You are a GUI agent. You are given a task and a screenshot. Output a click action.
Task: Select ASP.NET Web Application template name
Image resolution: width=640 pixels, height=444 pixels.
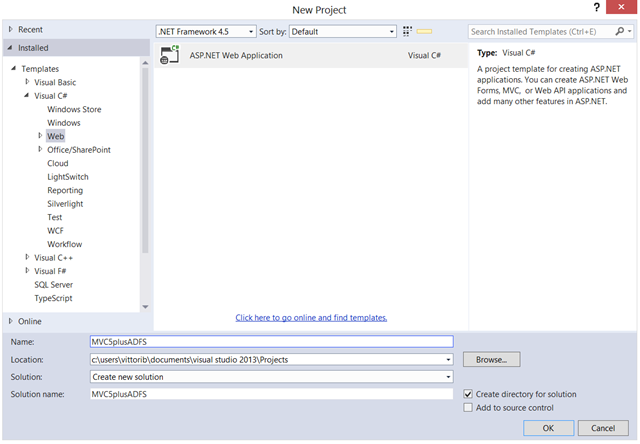click(x=236, y=56)
